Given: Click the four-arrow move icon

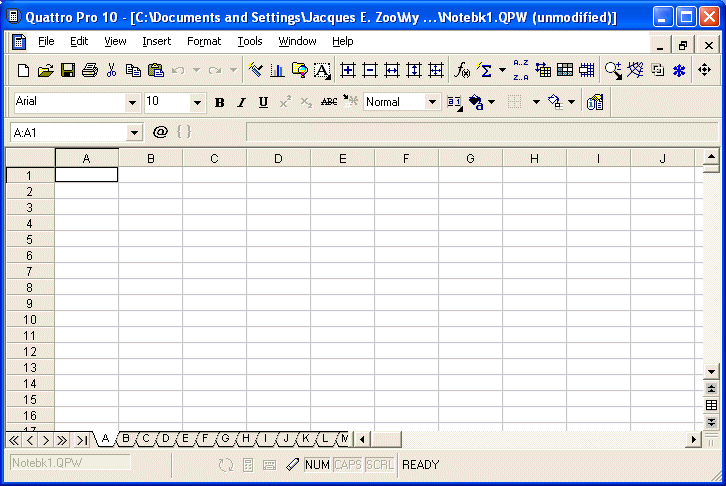Looking at the screenshot, I should pos(704,70).
